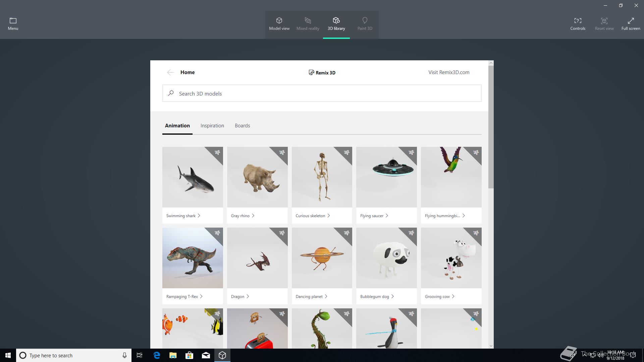Click animation badge on Dragon
644x362 pixels.
282,233
